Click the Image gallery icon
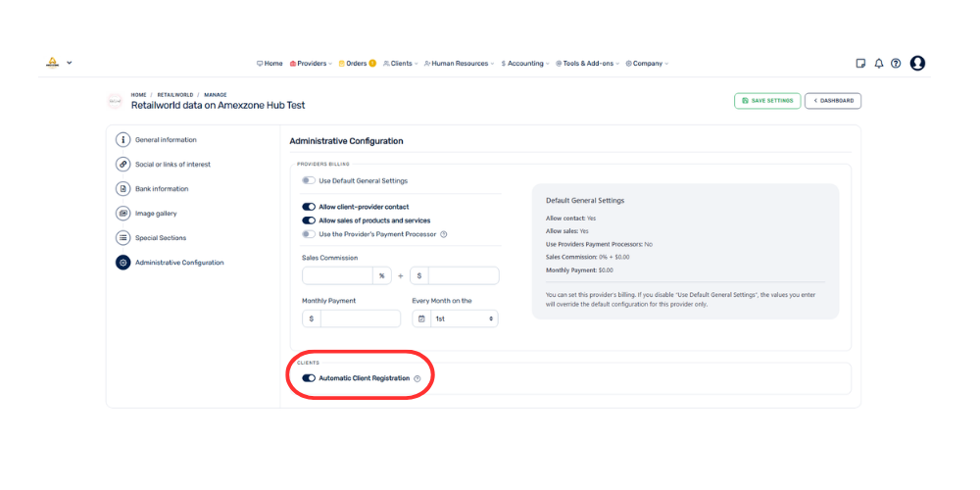 pyautogui.click(x=123, y=213)
